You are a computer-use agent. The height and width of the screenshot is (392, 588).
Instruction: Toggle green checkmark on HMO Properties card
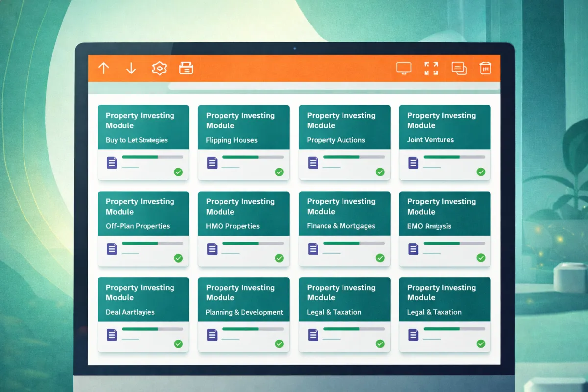coord(279,258)
